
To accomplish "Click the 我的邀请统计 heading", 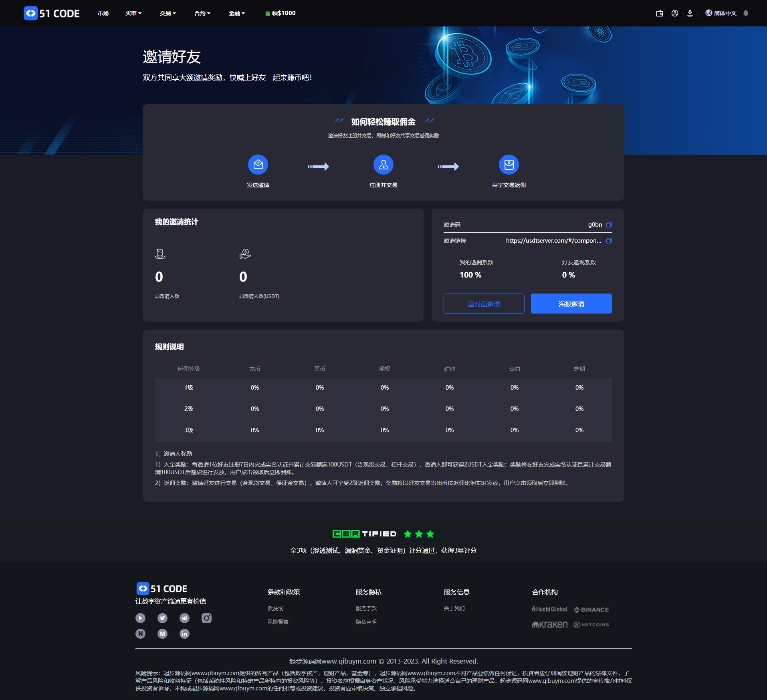I will 177,222.
